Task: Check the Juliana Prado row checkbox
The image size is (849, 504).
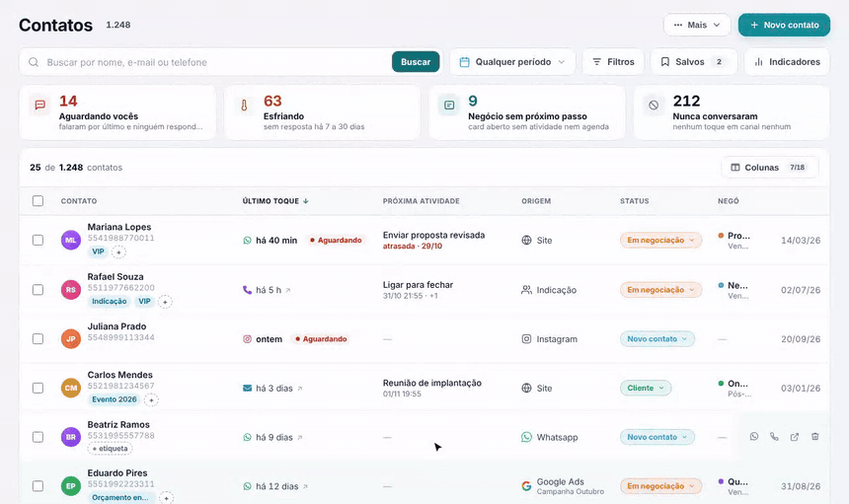Action: [x=38, y=339]
